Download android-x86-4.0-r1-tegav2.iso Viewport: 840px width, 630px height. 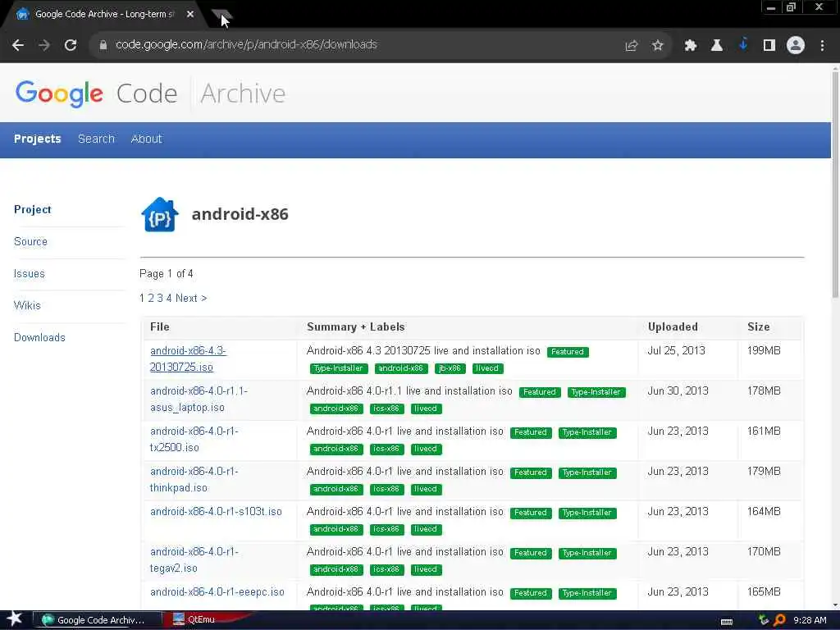[194, 559]
